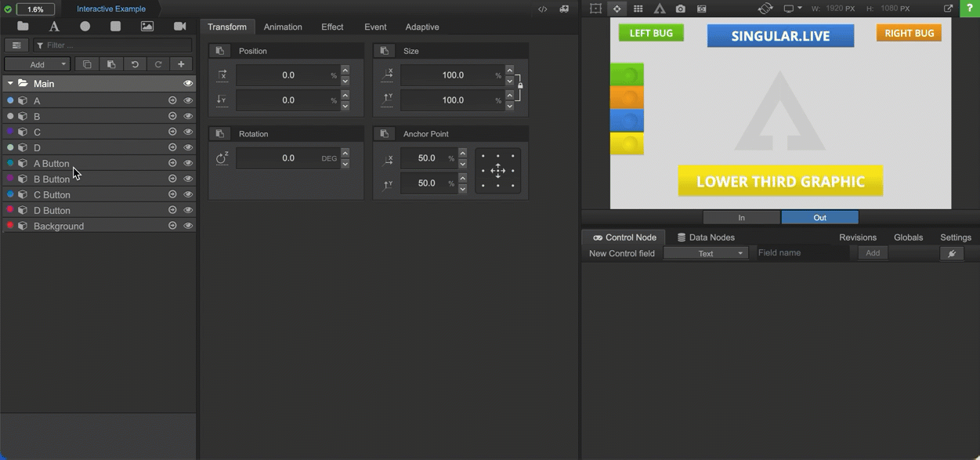Open the icon right of the code editor icon
This screenshot has width=980, height=460.
564,9
